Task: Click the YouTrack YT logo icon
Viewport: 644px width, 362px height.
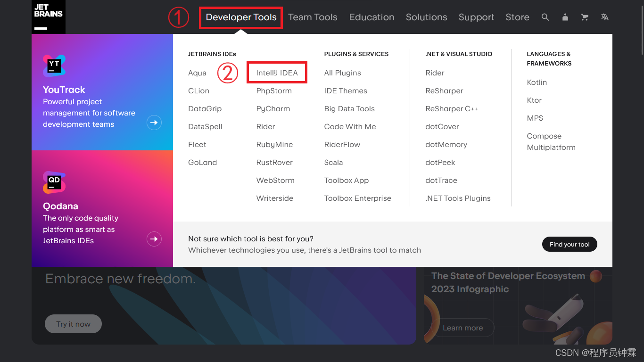Action: tap(54, 66)
